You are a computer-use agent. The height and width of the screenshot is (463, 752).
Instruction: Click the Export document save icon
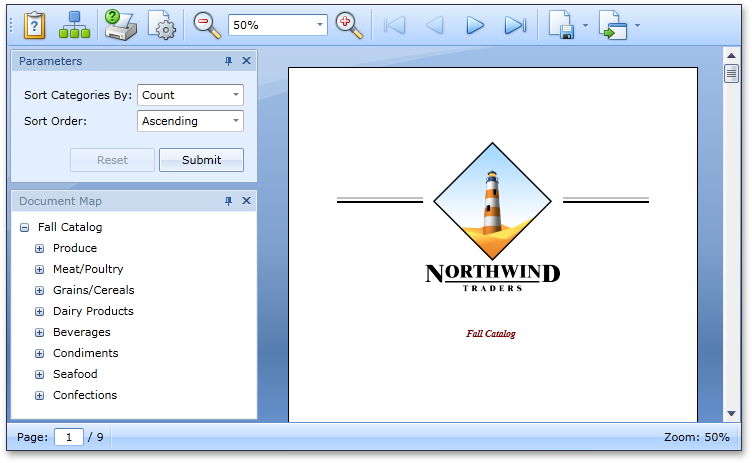click(x=562, y=25)
